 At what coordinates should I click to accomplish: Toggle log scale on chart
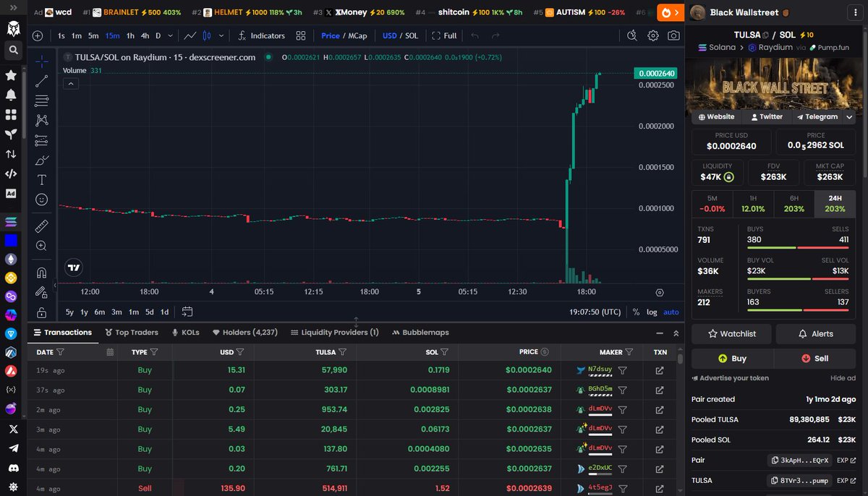pos(652,312)
